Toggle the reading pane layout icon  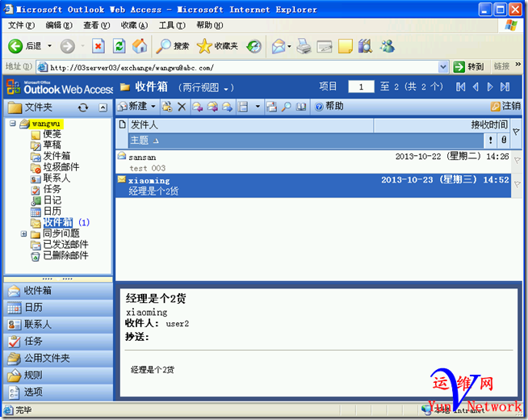pyautogui.click(x=243, y=107)
